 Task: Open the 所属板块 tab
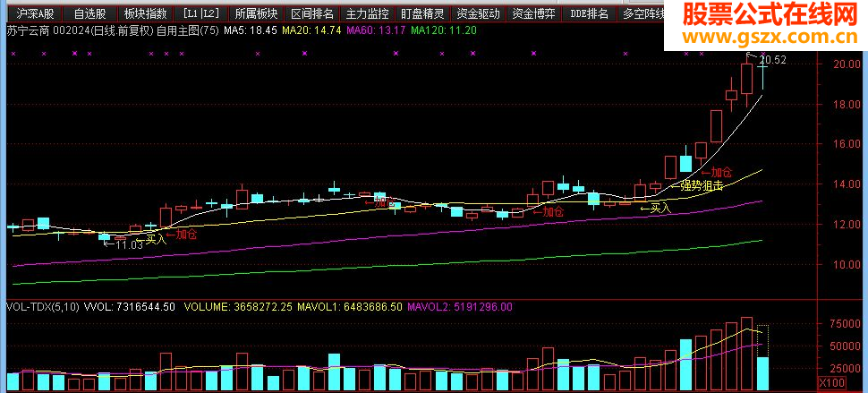[x=256, y=13]
